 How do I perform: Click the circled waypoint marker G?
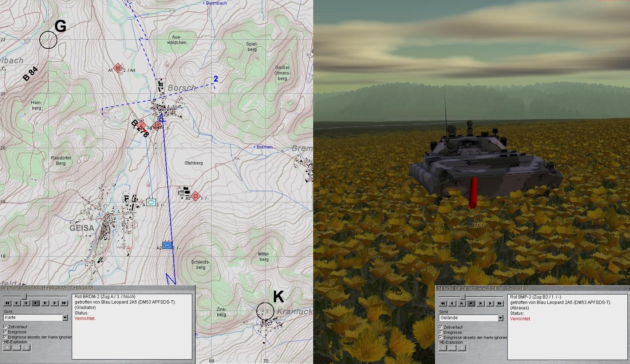[48, 40]
